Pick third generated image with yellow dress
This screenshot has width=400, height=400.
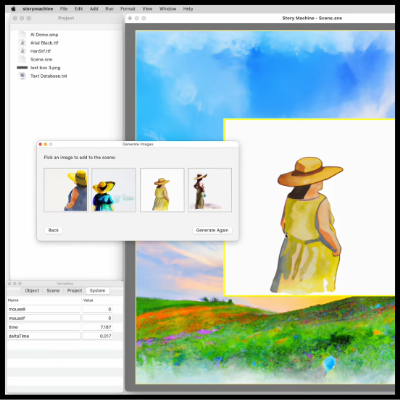(162, 190)
